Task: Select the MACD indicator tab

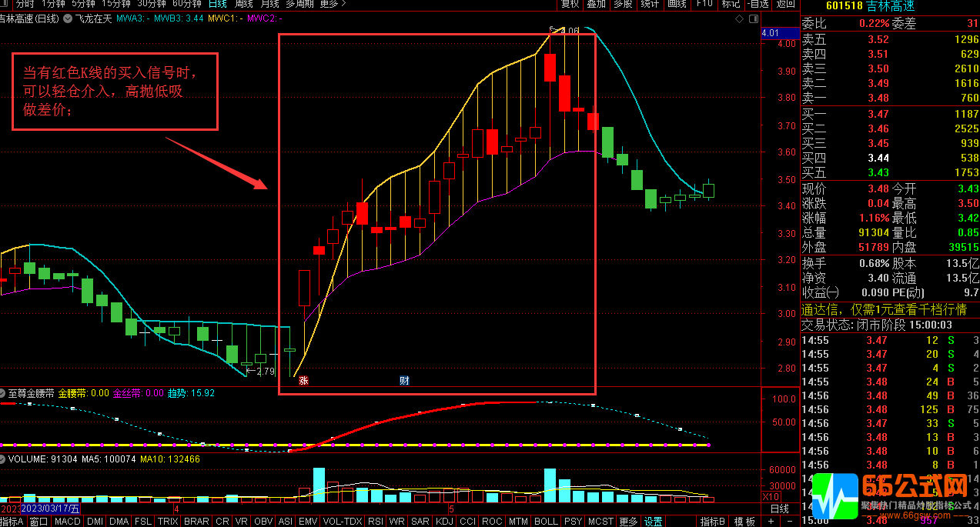Action: [x=68, y=521]
